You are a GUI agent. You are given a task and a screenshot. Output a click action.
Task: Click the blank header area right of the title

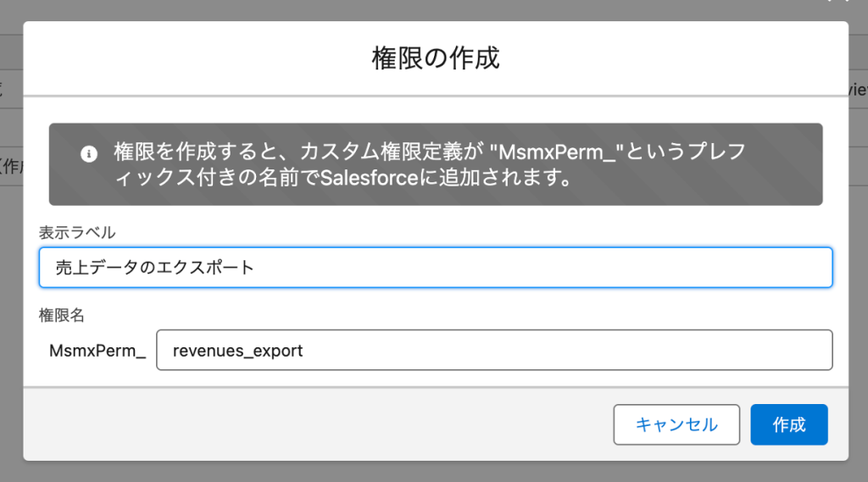click(674, 58)
